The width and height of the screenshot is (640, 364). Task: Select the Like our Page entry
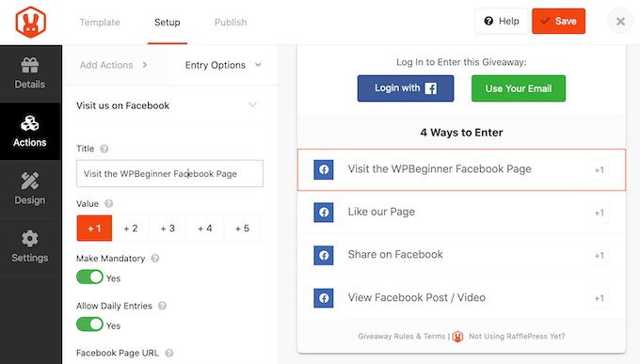click(461, 213)
